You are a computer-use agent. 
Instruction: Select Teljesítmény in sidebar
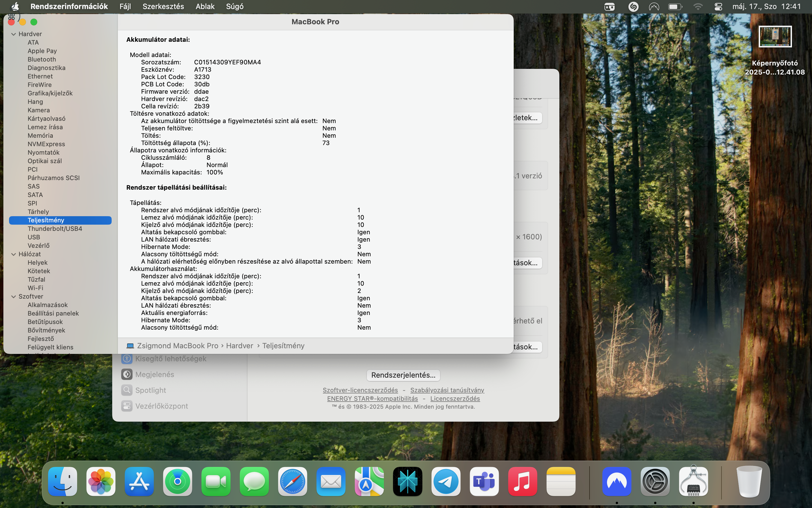click(x=60, y=220)
